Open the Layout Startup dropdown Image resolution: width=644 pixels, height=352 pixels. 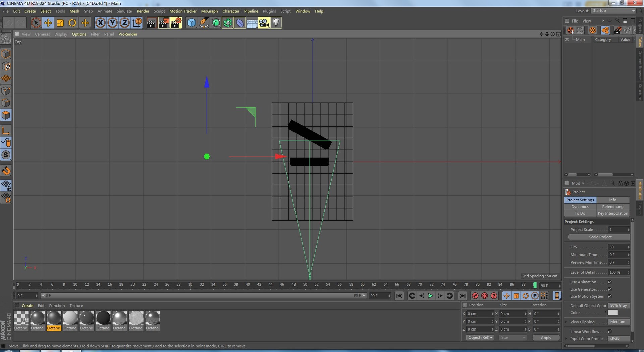click(x=613, y=11)
